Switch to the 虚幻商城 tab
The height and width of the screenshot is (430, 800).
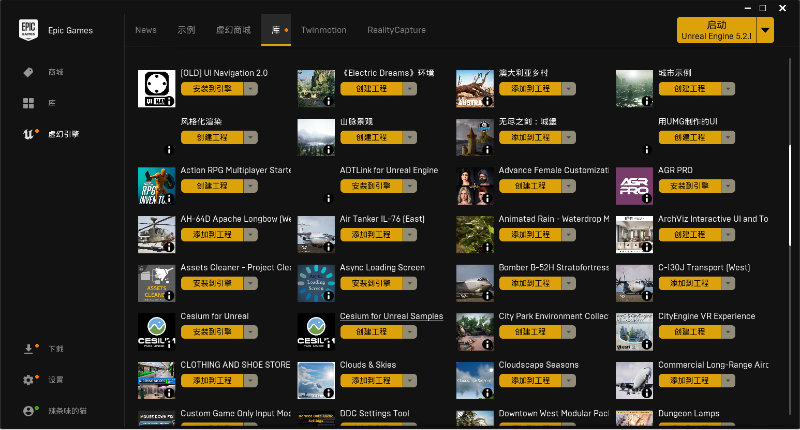(x=233, y=30)
